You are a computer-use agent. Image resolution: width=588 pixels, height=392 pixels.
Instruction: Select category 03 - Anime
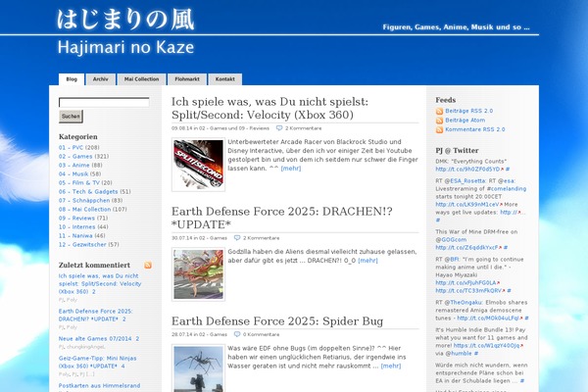(x=74, y=165)
